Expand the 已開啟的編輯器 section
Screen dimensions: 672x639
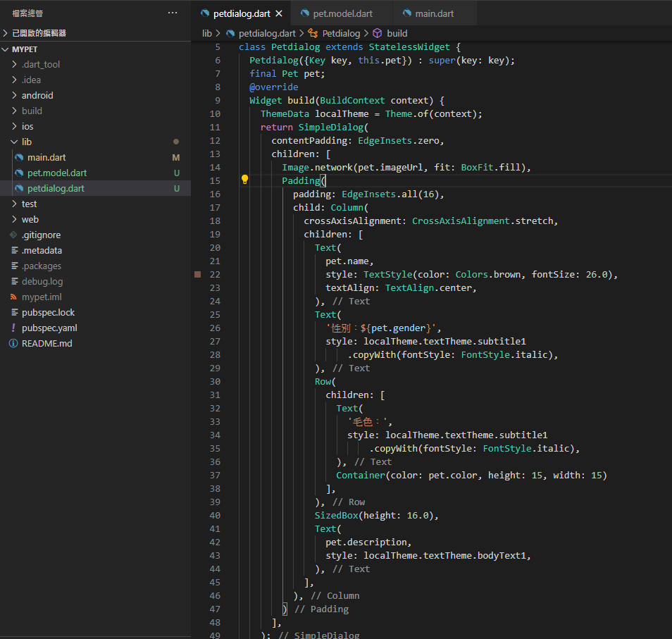39,33
